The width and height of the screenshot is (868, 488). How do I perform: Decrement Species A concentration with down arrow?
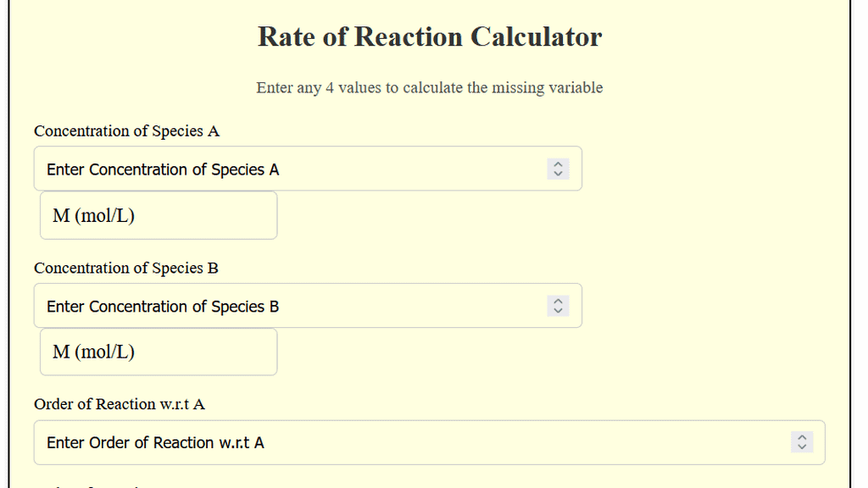558,173
